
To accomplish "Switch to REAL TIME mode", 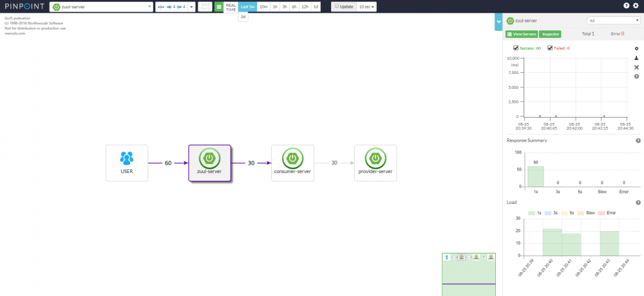I will pos(231,6).
